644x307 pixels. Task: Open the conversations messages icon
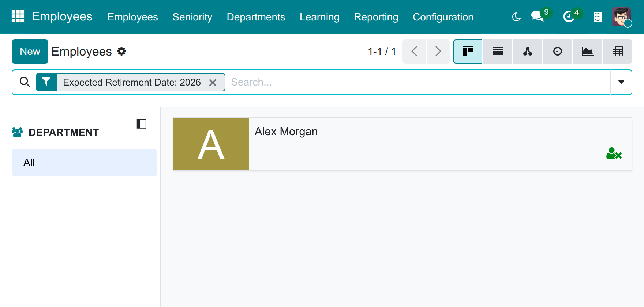(x=538, y=16)
